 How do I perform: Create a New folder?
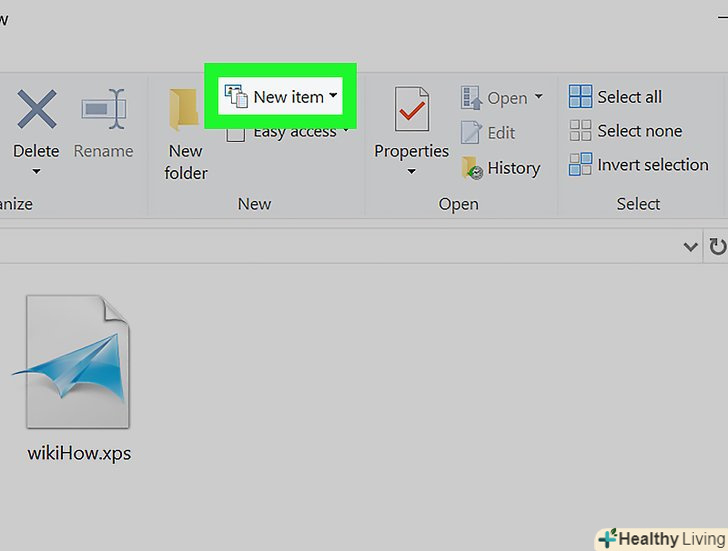pos(185,135)
